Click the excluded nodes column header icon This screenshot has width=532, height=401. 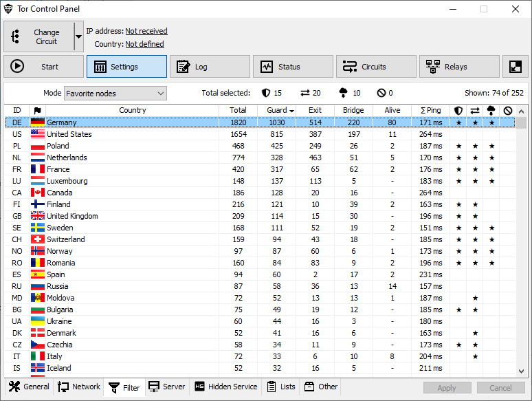(507, 110)
